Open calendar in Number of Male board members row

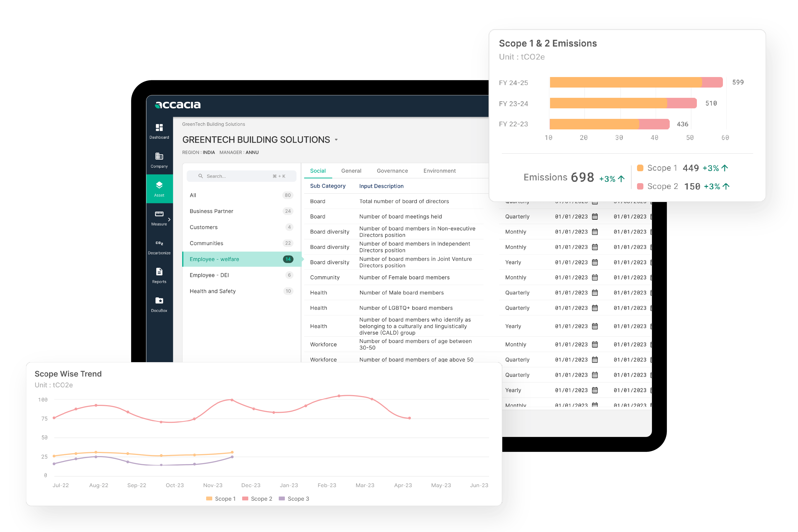click(595, 293)
